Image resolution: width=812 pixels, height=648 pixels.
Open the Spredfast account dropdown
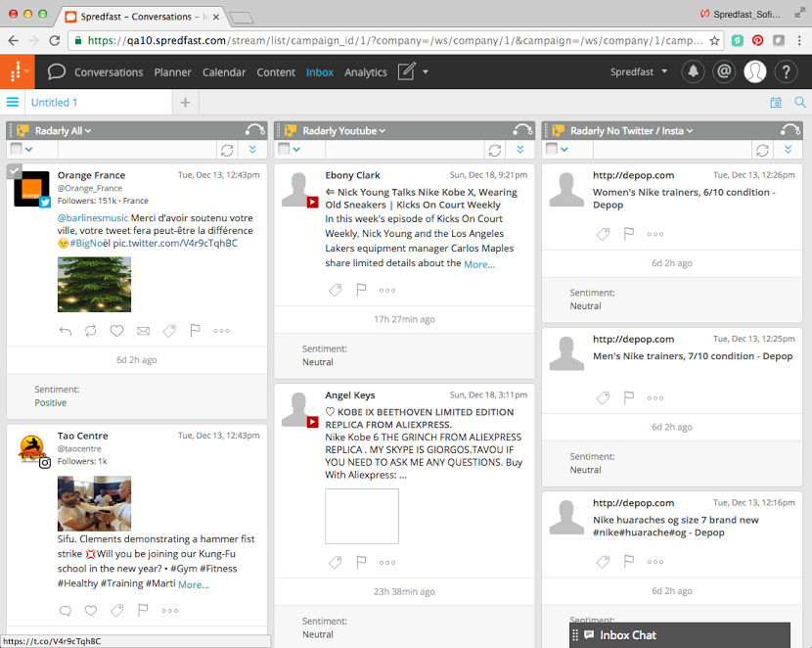coord(639,72)
